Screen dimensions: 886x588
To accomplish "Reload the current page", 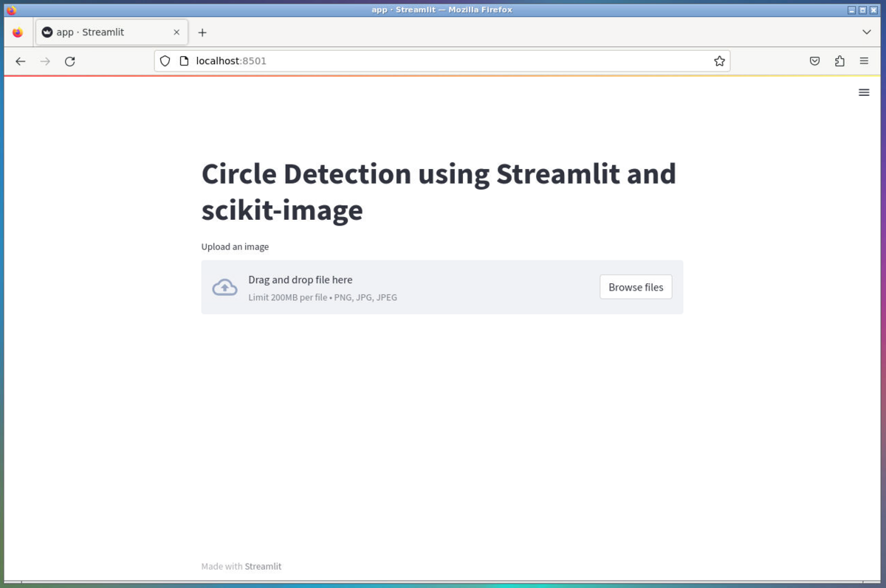I will (x=70, y=61).
